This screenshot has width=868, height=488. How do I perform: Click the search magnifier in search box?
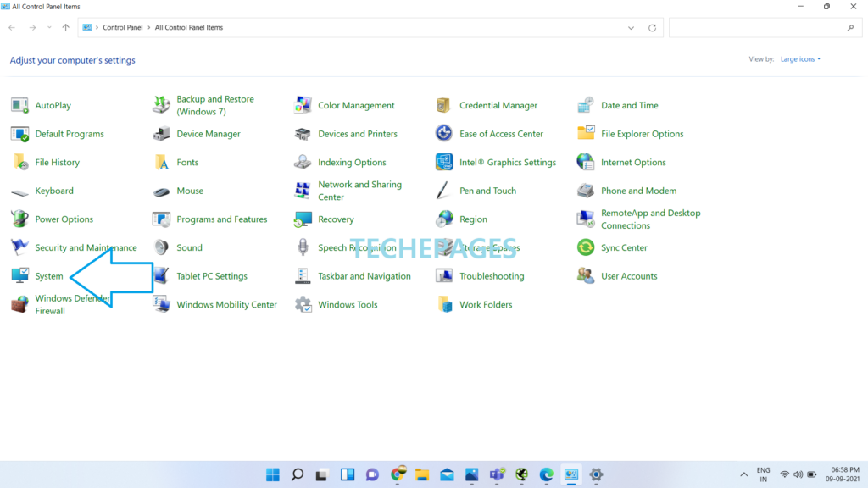(x=850, y=28)
